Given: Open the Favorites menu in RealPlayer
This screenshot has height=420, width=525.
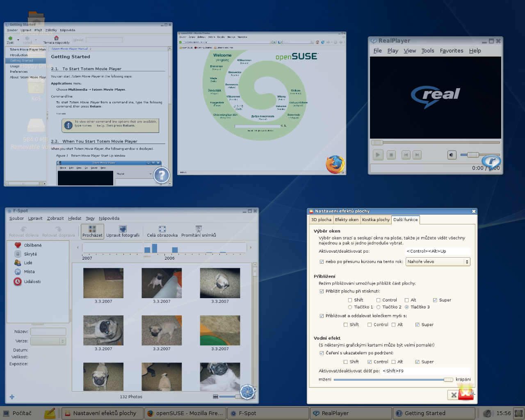Looking at the screenshot, I should (x=452, y=51).
